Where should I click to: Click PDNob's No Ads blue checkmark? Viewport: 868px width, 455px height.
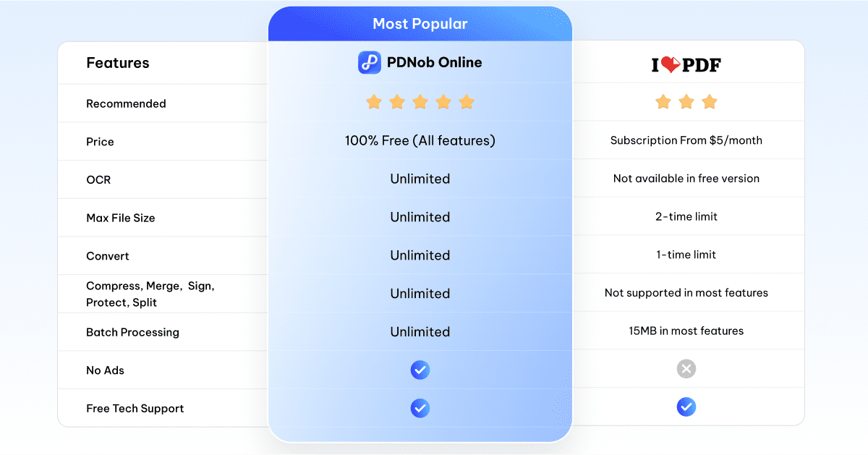(420, 370)
